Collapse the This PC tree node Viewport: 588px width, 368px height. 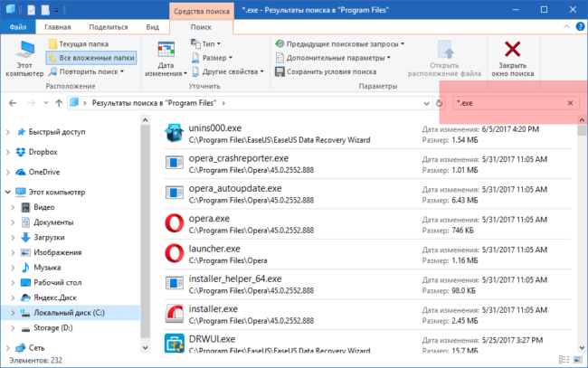8,192
